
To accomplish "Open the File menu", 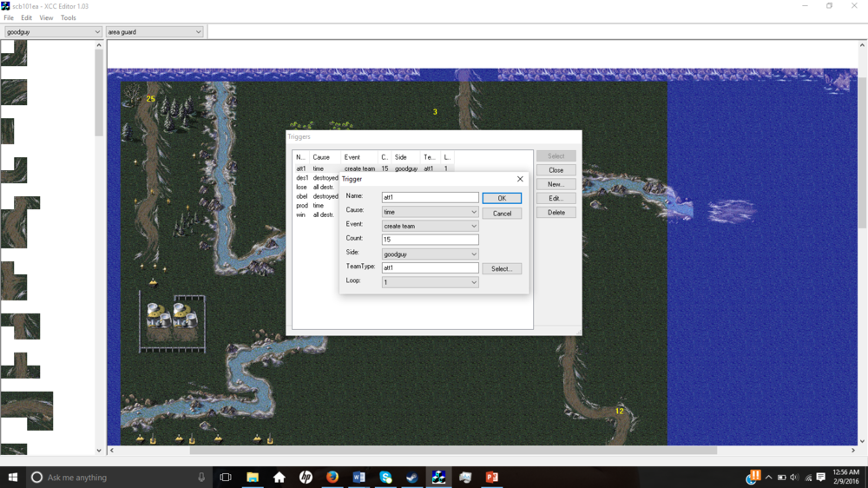I will pyautogui.click(x=9, y=17).
